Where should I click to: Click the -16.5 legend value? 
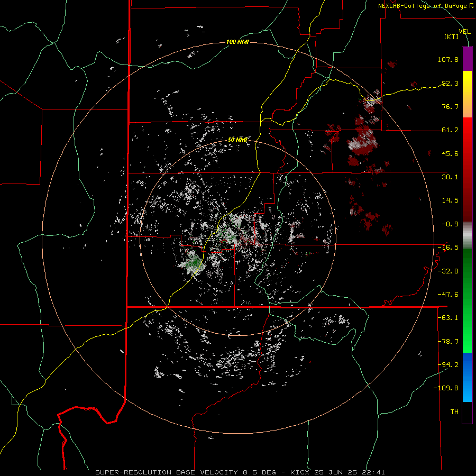[448, 248]
